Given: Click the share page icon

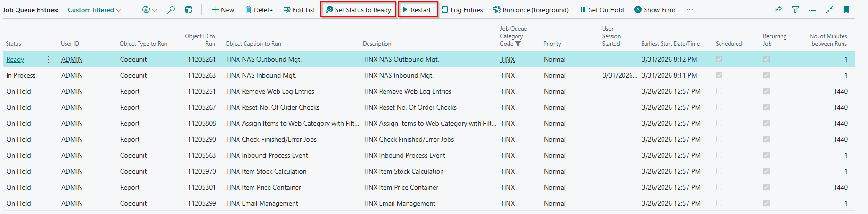Looking at the screenshot, I should [778, 9].
